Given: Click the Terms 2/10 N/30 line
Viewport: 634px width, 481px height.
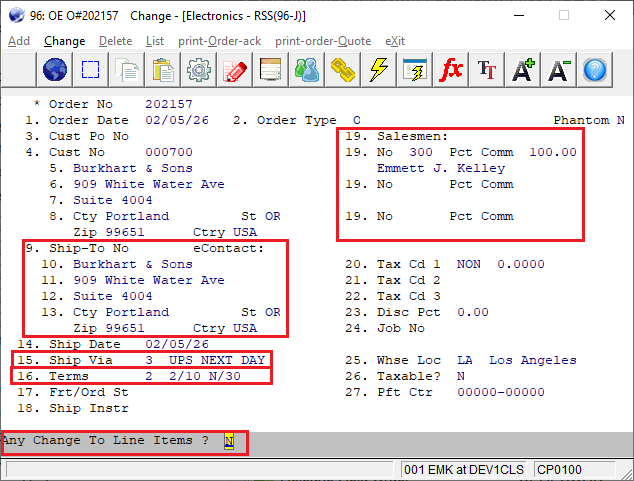Looking at the screenshot, I should point(140,376).
